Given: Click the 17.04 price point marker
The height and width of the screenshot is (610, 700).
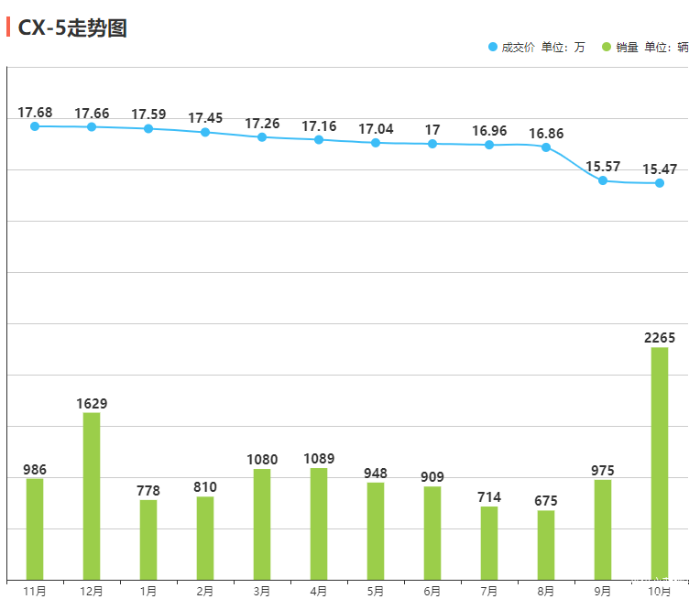Looking at the screenshot, I should 376,143.
